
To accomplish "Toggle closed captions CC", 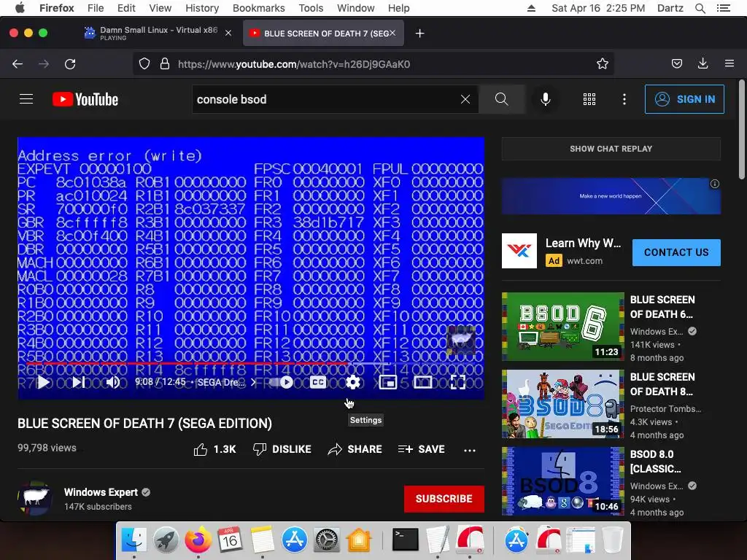I will [x=318, y=382].
